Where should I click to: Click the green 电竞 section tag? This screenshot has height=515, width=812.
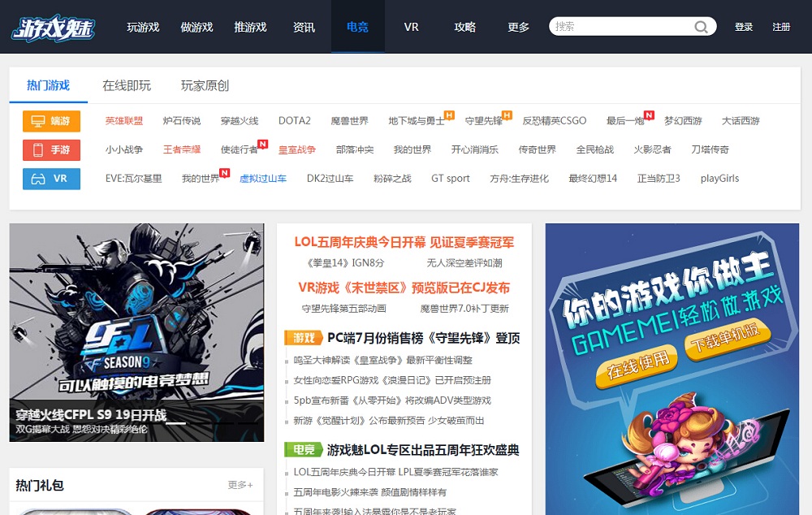[304, 450]
